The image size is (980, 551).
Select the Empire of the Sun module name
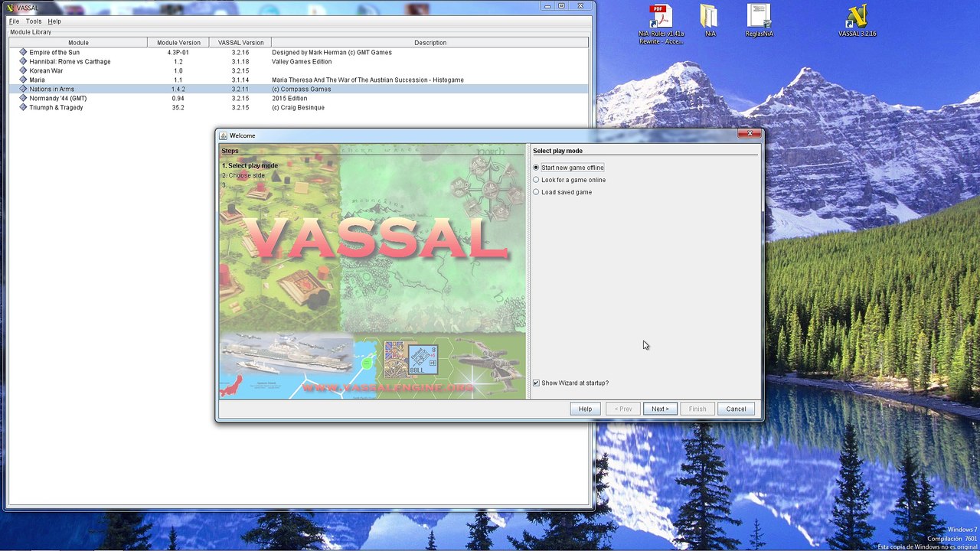pyautogui.click(x=54, y=52)
